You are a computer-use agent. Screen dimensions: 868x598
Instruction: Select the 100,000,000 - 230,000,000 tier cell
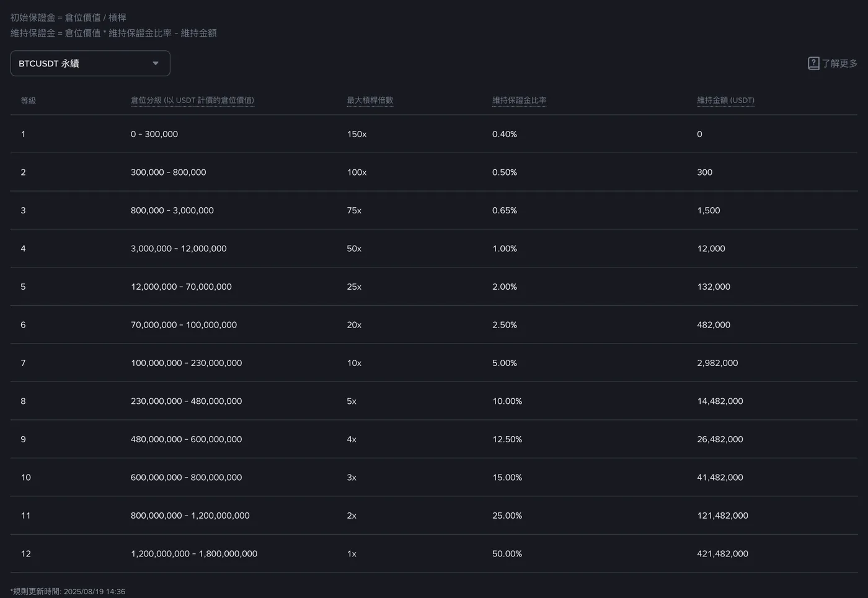point(186,363)
